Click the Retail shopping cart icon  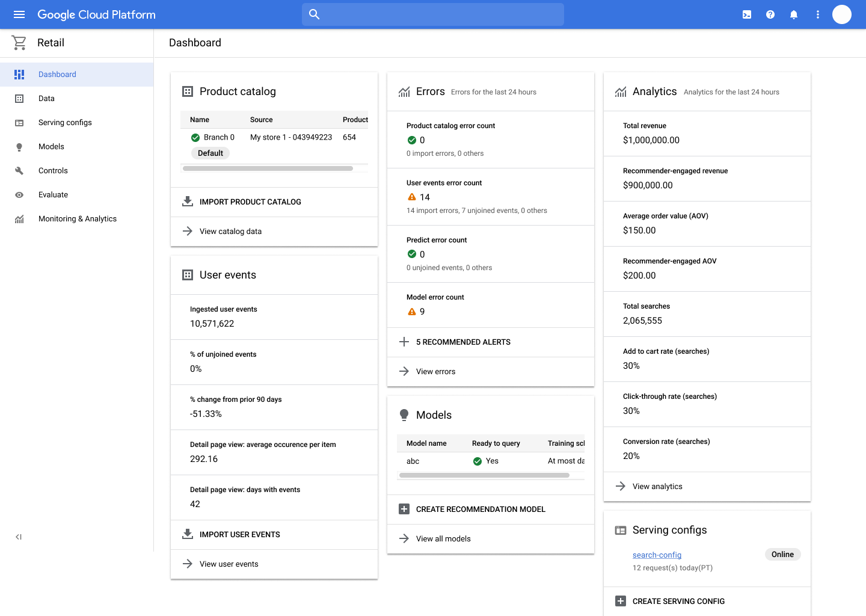coord(19,43)
